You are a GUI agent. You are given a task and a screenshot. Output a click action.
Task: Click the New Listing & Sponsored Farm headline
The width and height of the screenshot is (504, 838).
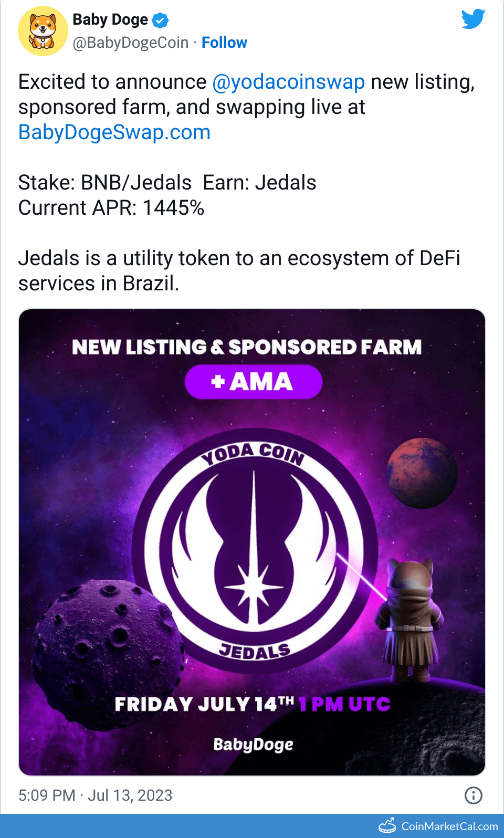(x=247, y=347)
